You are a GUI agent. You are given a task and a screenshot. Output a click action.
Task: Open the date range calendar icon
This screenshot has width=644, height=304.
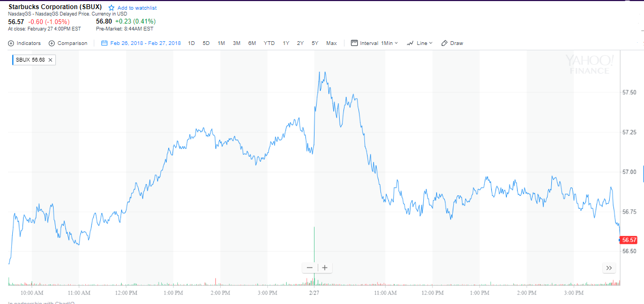104,43
